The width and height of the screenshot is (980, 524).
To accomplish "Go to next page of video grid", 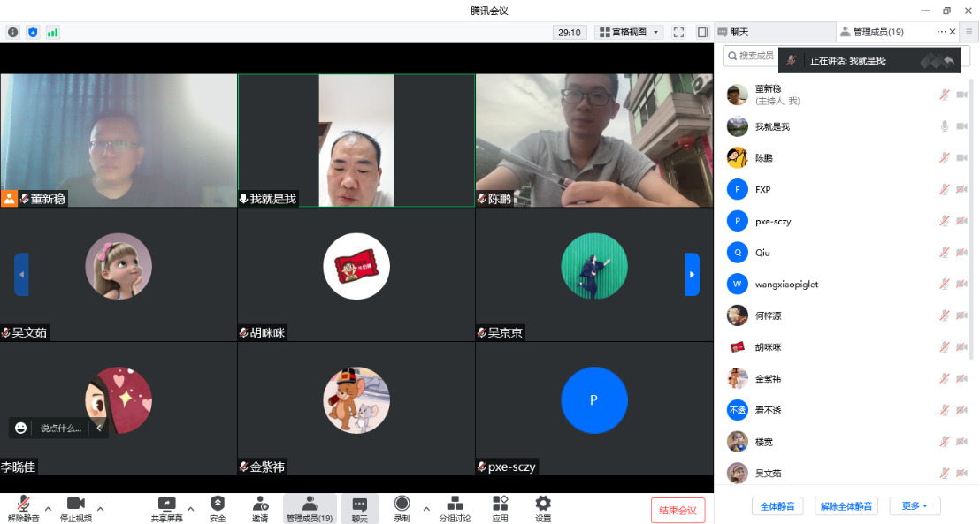I will point(693,275).
